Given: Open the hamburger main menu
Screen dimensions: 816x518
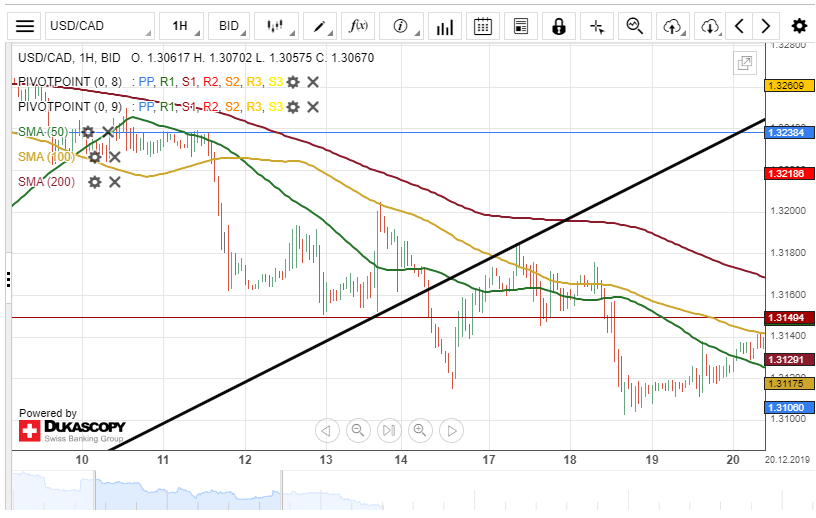Looking at the screenshot, I should [25, 26].
